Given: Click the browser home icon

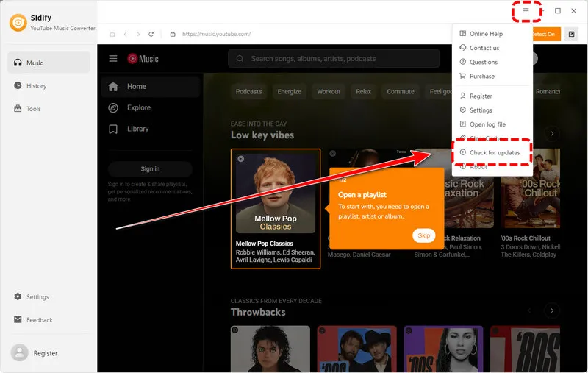Looking at the screenshot, I should (x=112, y=34).
